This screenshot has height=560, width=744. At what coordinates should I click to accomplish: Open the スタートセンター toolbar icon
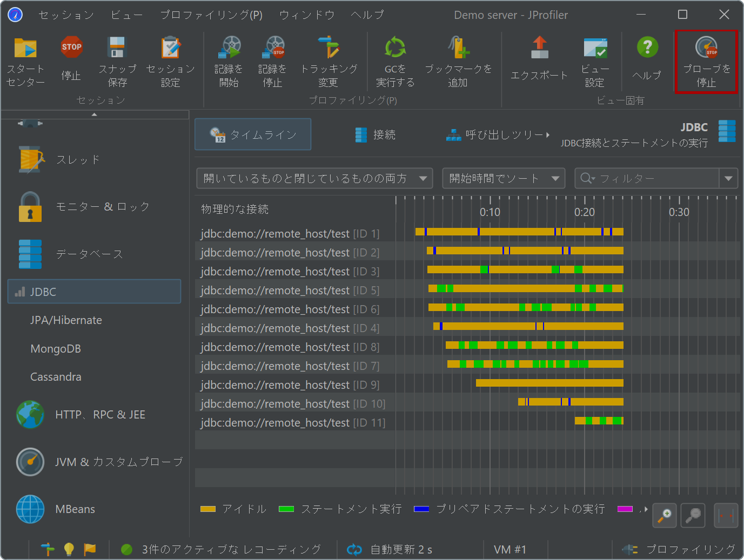(25, 48)
